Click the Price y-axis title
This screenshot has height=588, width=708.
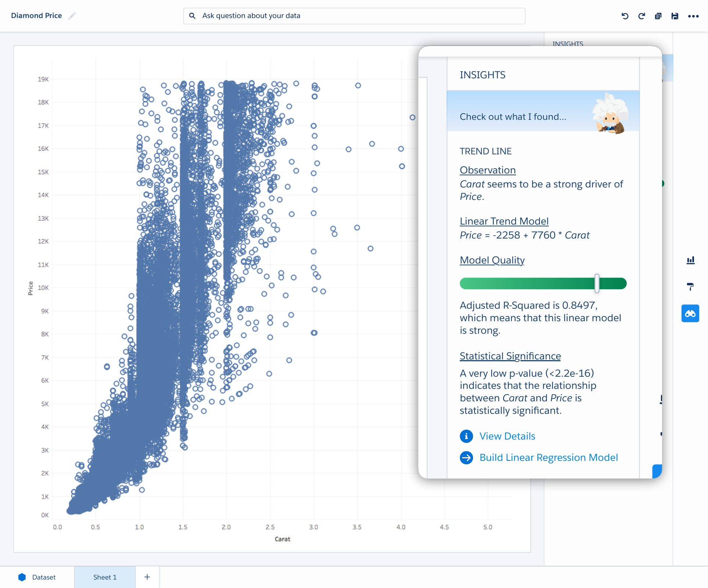pyautogui.click(x=31, y=288)
